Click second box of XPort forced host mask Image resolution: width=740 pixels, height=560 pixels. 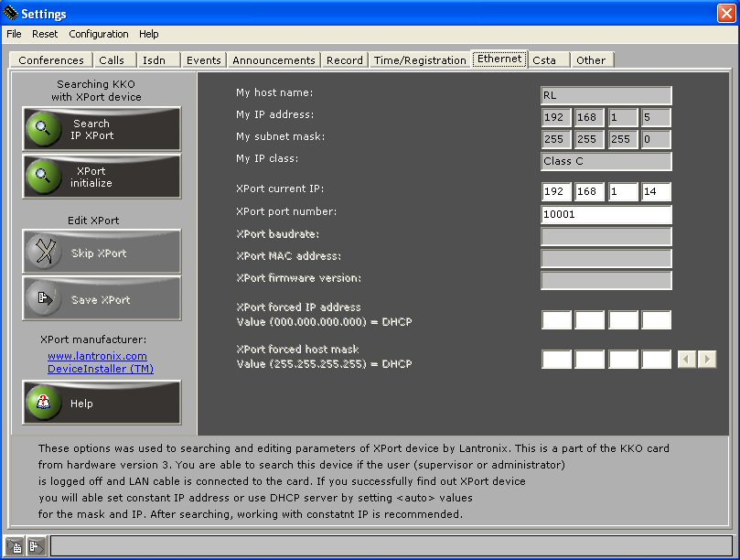tap(589, 360)
